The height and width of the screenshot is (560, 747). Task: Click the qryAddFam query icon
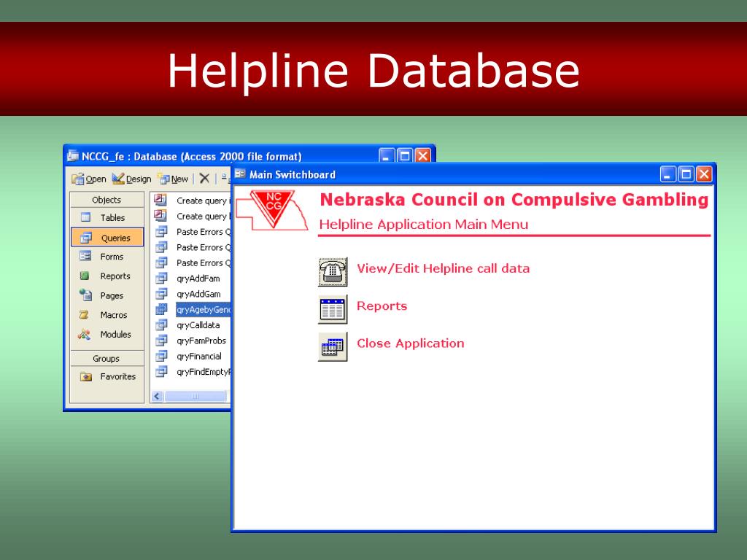click(x=161, y=278)
